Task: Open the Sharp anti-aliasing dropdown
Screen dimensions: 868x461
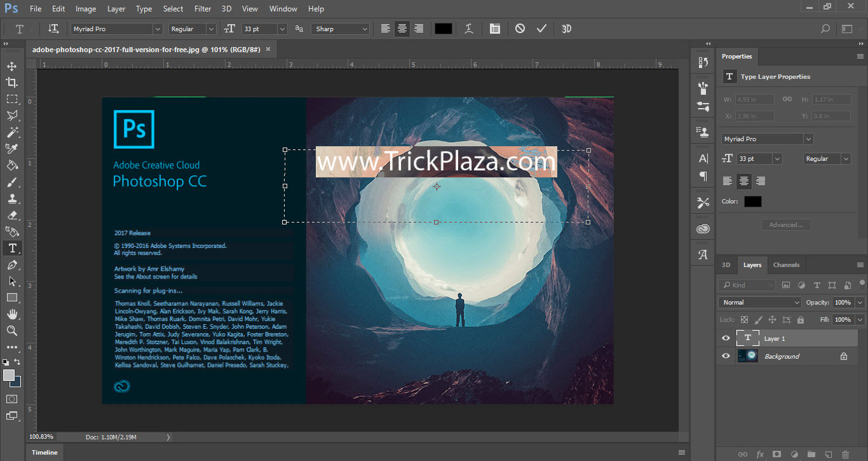Action: click(340, 29)
